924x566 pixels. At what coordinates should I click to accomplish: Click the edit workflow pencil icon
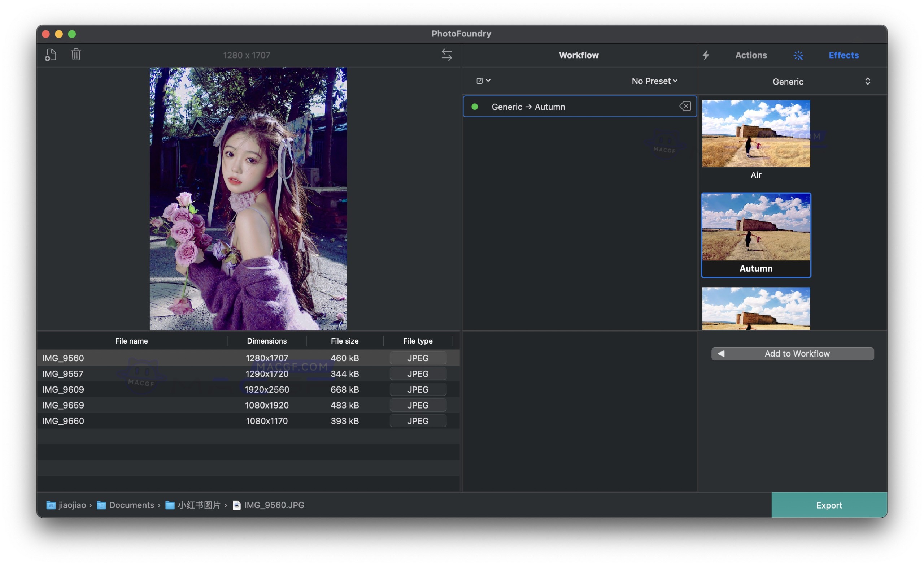coord(480,80)
